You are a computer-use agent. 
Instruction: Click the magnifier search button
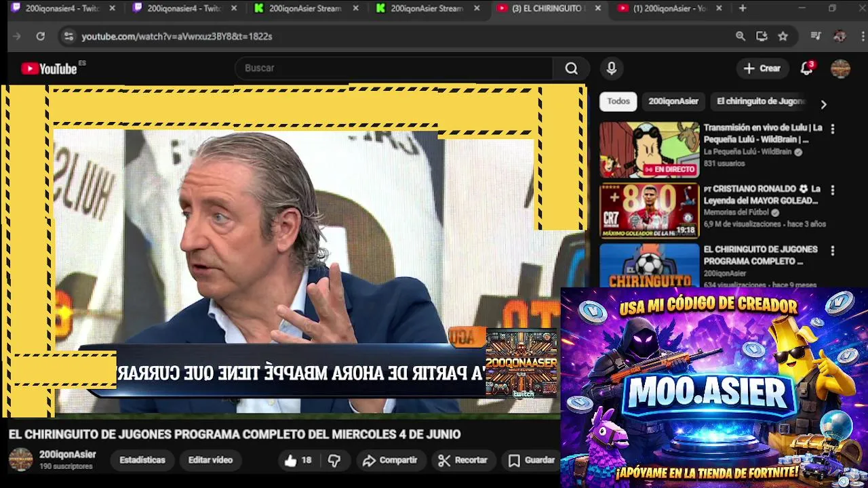572,68
